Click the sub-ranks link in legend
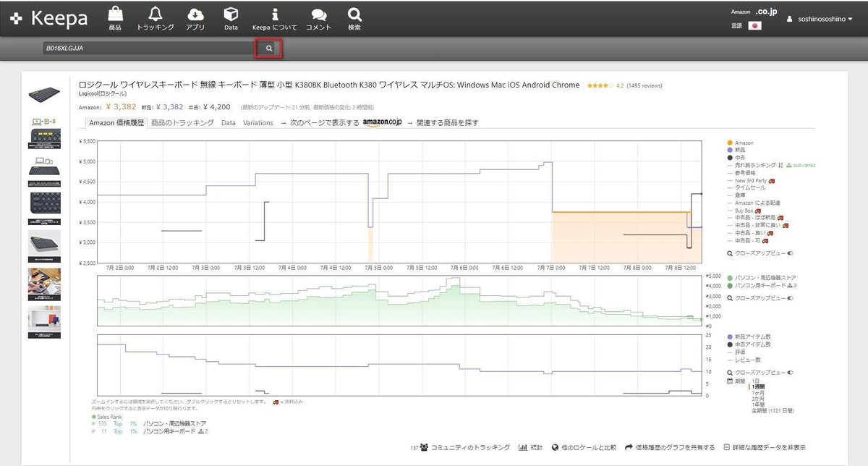Viewport: 868px width, 466px height. (801, 165)
